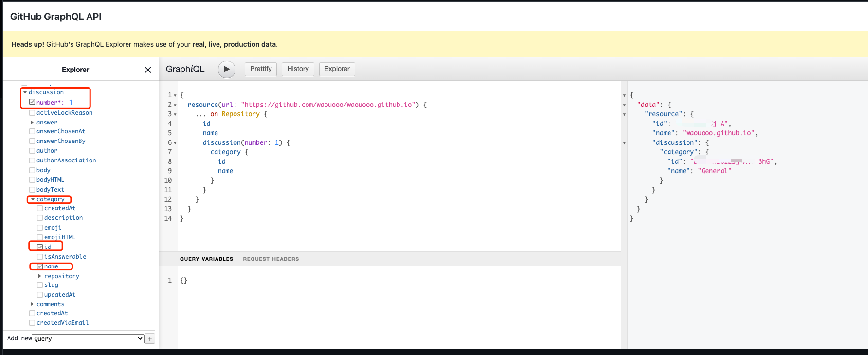Click 'on Repository' in the query editor
Image resolution: width=868 pixels, height=355 pixels.
click(x=235, y=114)
